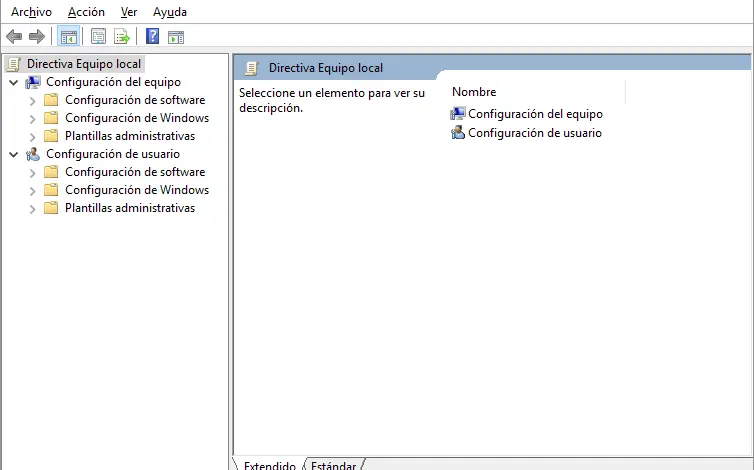Expand Configuración de software under Configuración de usuario

click(32, 173)
